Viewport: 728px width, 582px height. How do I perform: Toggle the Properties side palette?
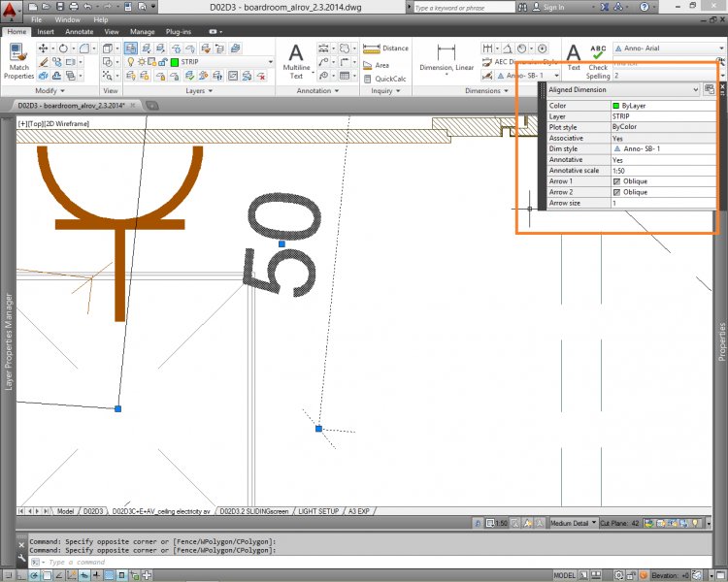(720, 339)
